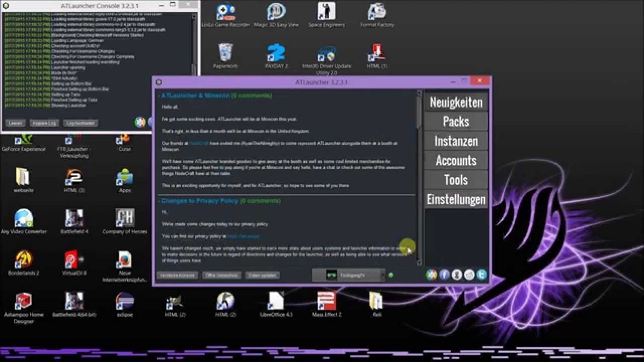Screen dimensions: 644x362
Task: Select the Papierkorb recycle bin icon
Action: click(x=225, y=56)
